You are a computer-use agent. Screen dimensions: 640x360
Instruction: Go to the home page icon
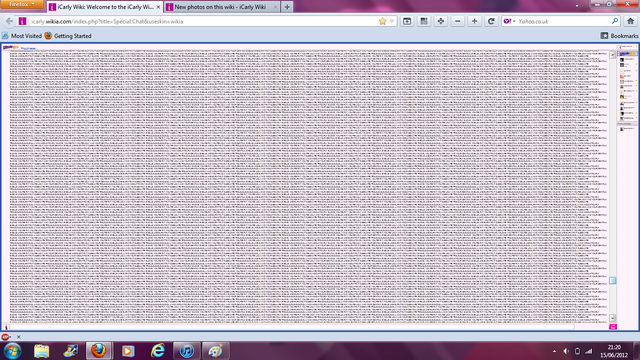click(x=631, y=21)
